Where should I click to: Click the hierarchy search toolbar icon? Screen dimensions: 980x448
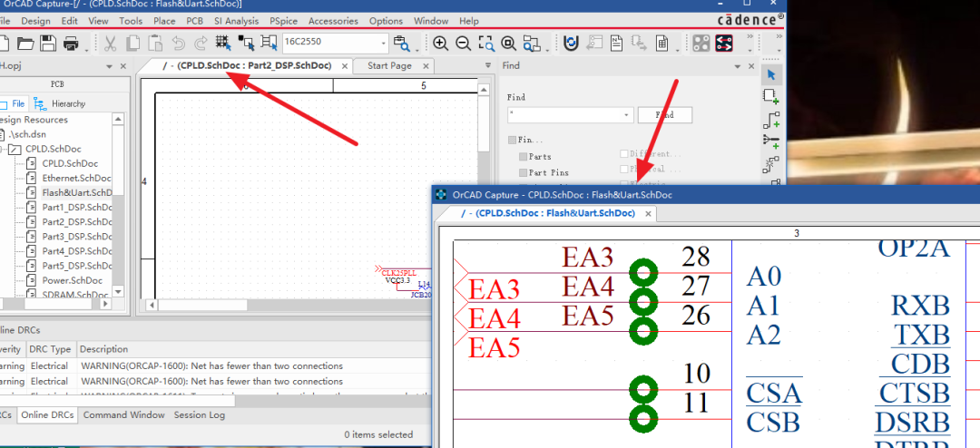coord(531,44)
